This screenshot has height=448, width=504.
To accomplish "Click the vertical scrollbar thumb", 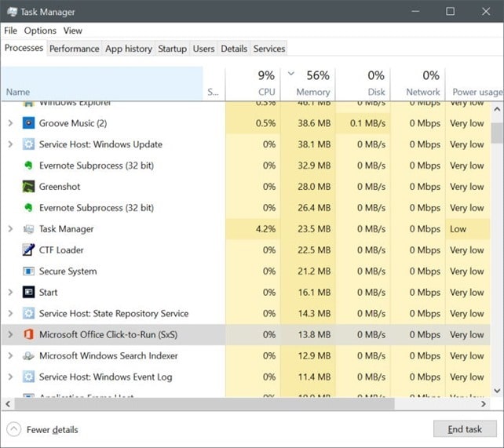I will click(x=497, y=133).
